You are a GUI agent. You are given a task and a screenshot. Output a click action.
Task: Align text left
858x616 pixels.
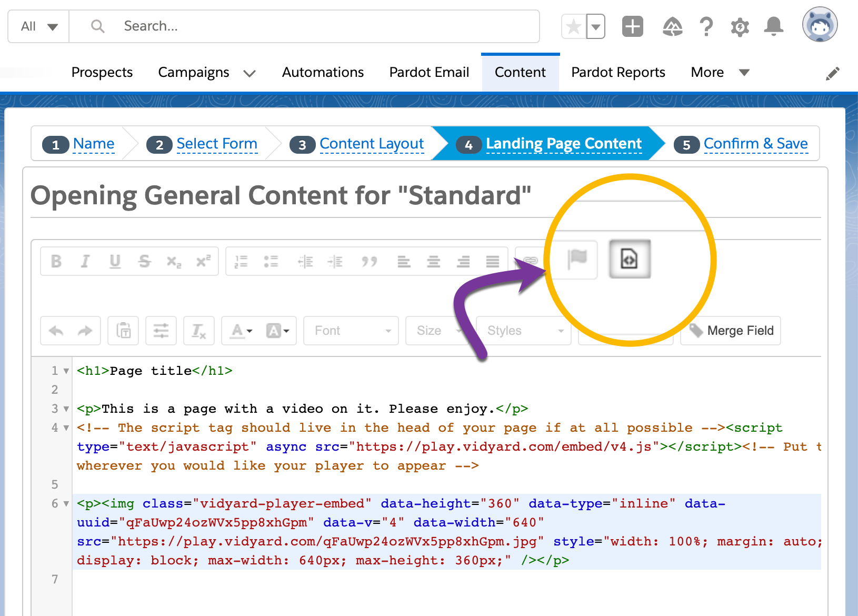[x=404, y=261]
